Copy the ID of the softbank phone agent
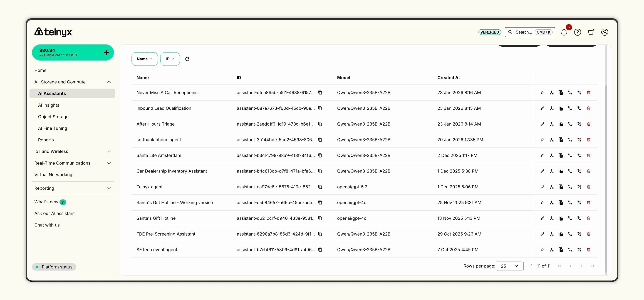 (320, 140)
